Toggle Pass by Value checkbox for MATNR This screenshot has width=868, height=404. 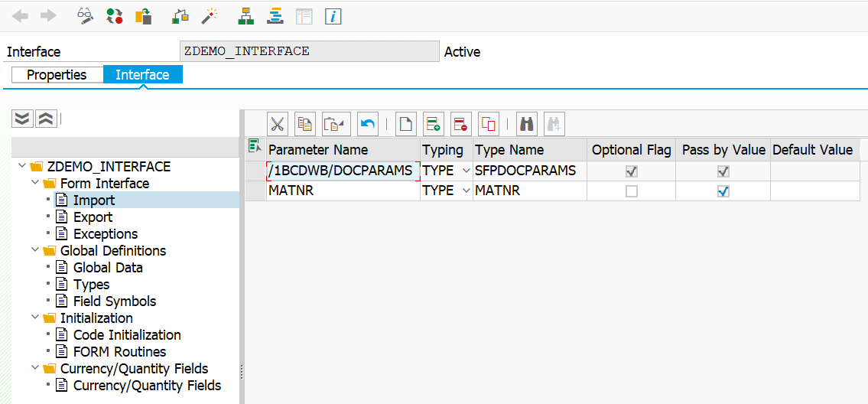click(x=723, y=191)
